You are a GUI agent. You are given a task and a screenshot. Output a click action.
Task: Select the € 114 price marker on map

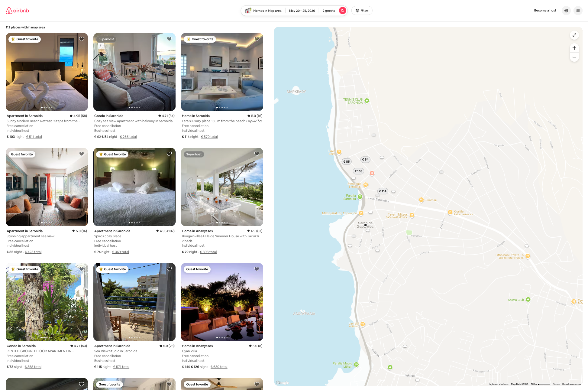(383, 191)
